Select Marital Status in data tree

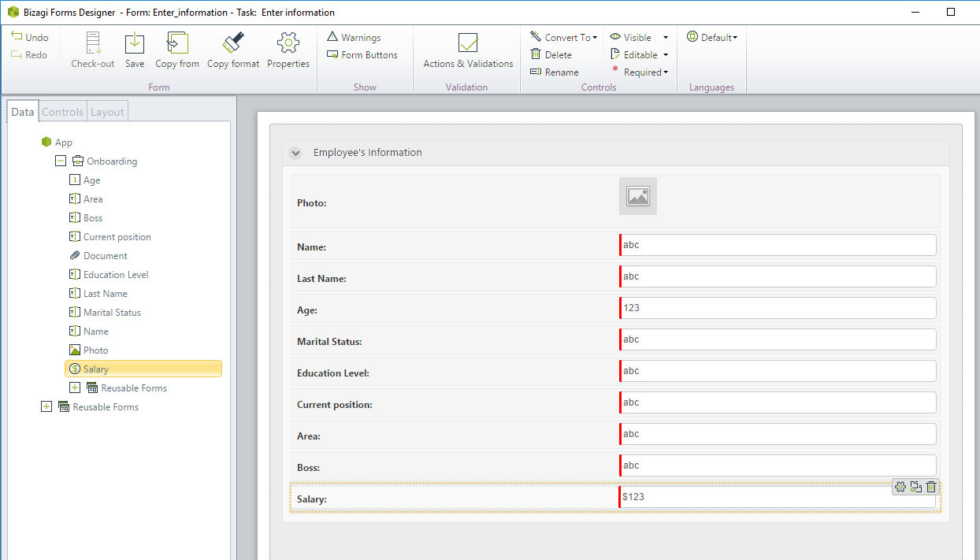coord(106,313)
